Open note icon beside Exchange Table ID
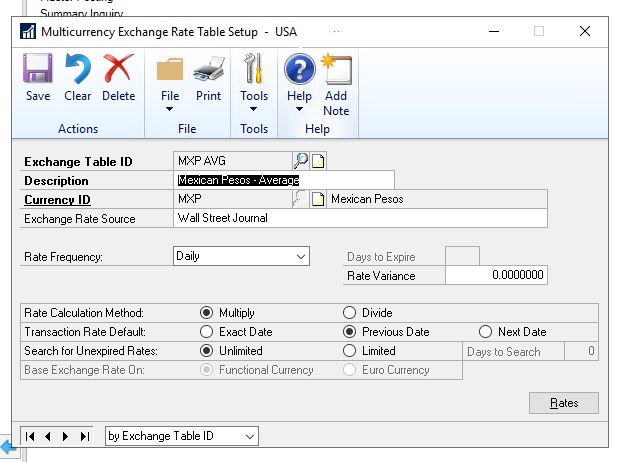Image resolution: width=624 pixels, height=462 pixels. (x=319, y=161)
